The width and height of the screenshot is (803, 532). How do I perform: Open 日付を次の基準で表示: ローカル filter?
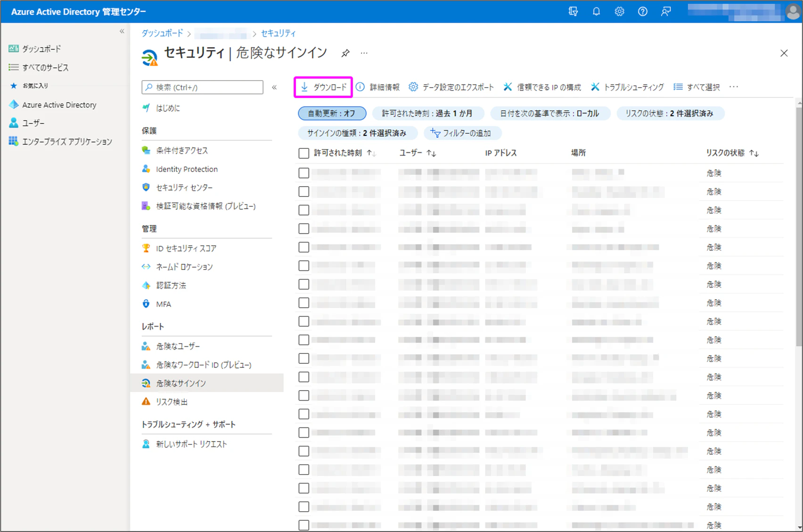pyautogui.click(x=550, y=114)
